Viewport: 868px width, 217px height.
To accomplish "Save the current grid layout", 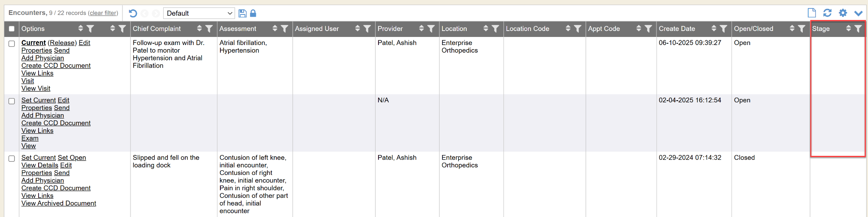I will (x=242, y=13).
